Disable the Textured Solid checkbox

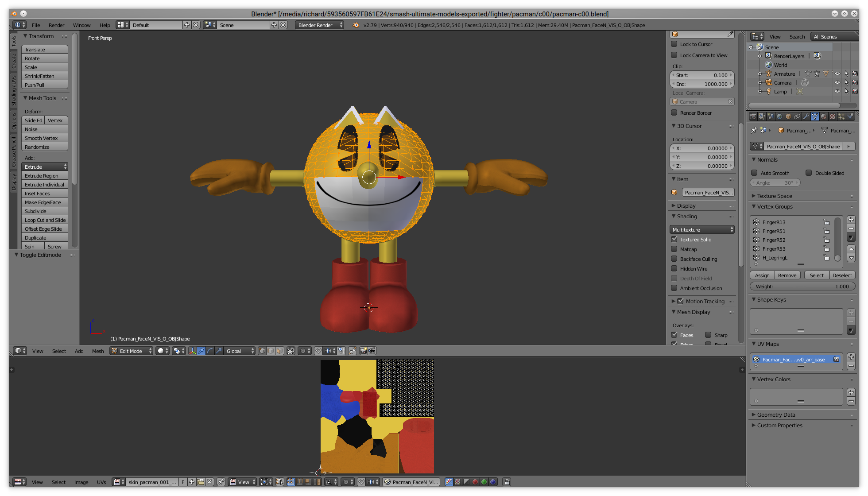click(674, 239)
